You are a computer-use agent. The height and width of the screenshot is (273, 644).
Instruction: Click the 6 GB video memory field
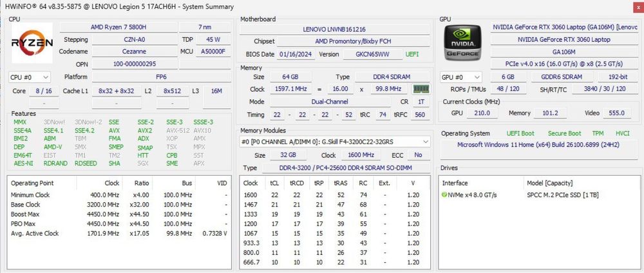pyautogui.click(x=507, y=77)
